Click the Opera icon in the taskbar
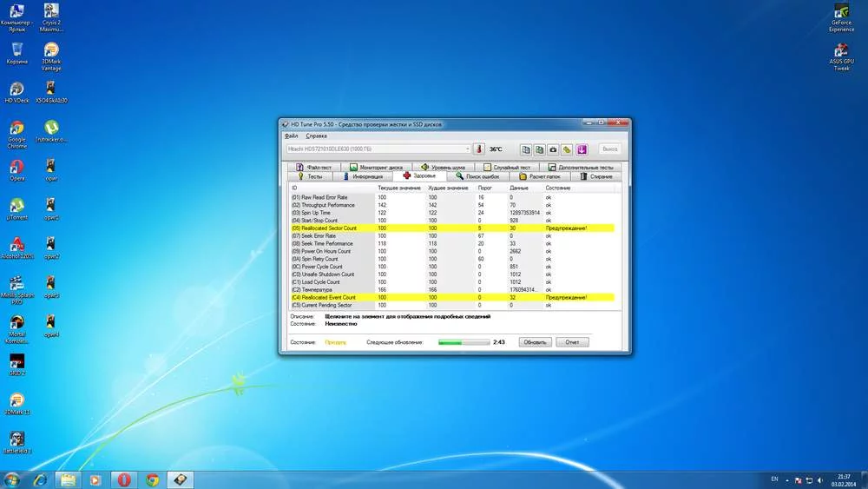868x489 pixels. (x=124, y=479)
